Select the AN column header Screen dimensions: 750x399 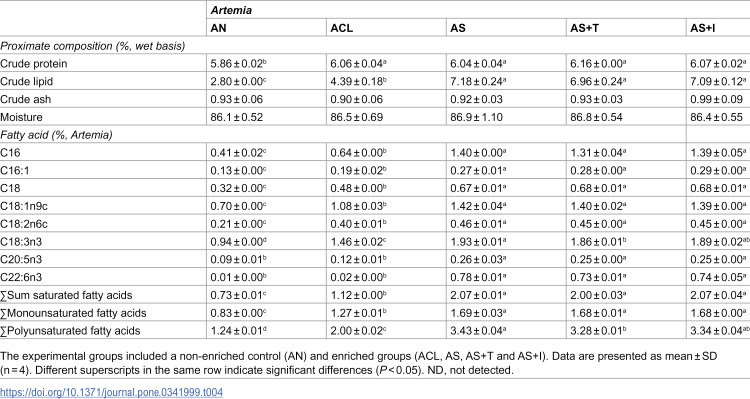pyautogui.click(x=219, y=28)
